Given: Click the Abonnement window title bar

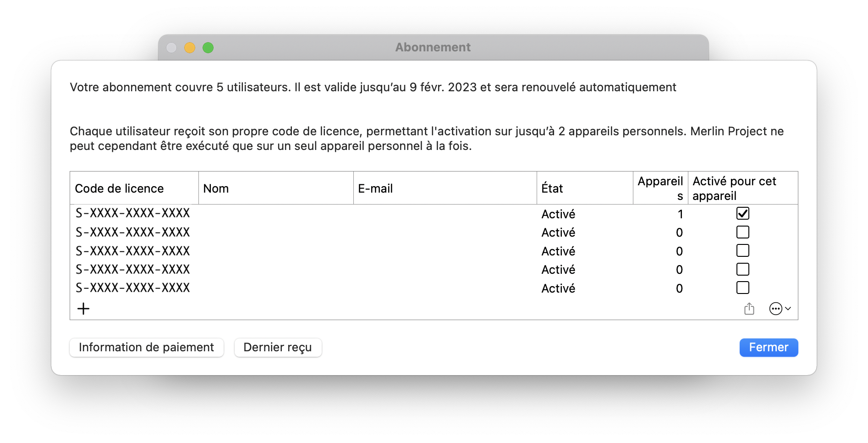Looking at the screenshot, I should tap(433, 47).
